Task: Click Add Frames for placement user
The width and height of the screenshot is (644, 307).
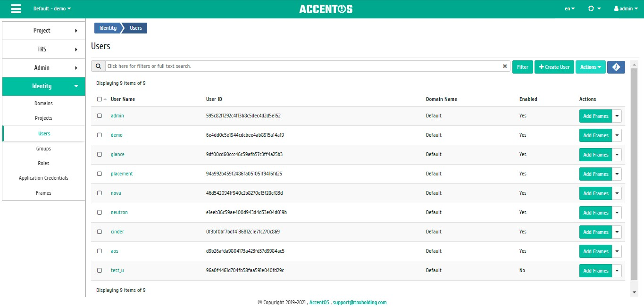Action: (595, 174)
